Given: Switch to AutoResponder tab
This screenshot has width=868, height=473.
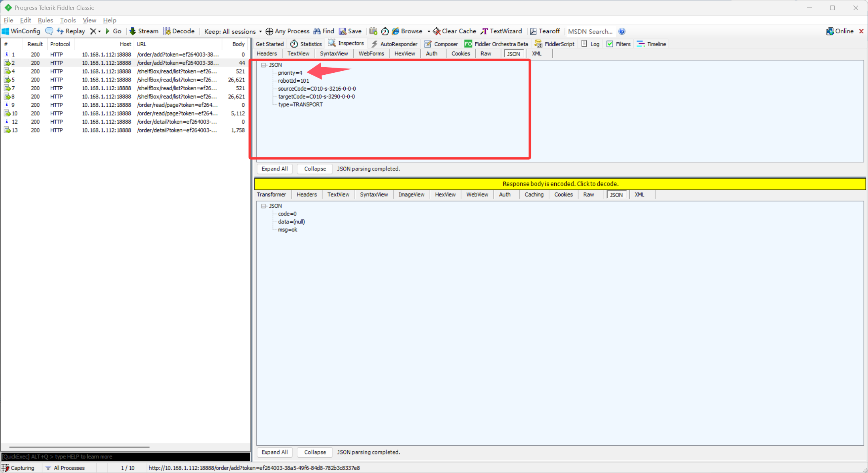Looking at the screenshot, I should coord(394,44).
